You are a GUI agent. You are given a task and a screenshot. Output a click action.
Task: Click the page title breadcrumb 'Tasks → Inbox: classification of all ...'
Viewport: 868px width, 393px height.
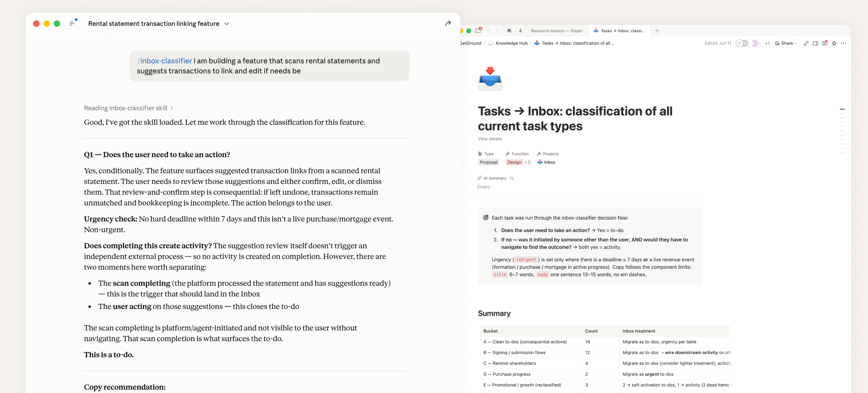click(x=574, y=43)
